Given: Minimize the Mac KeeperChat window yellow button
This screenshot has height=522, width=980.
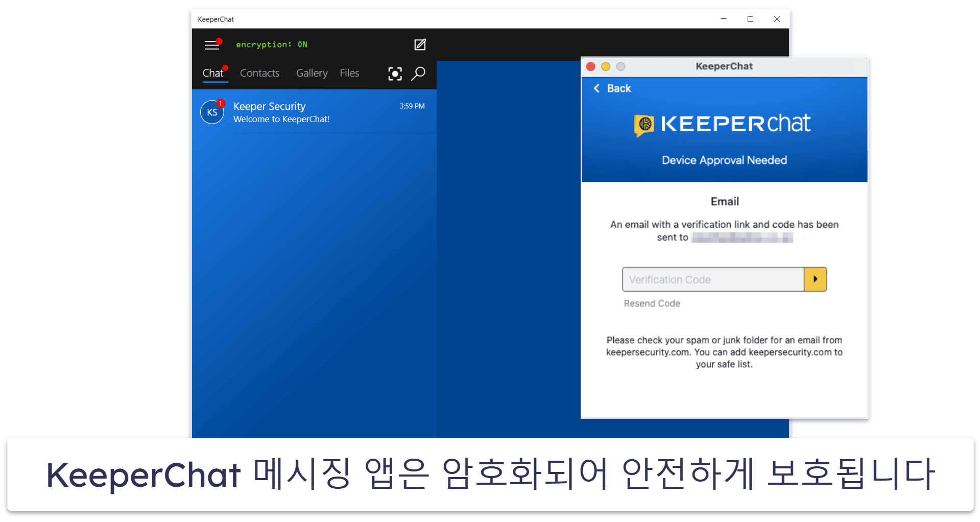Looking at the screenshot, I should [x=606, y=66].
